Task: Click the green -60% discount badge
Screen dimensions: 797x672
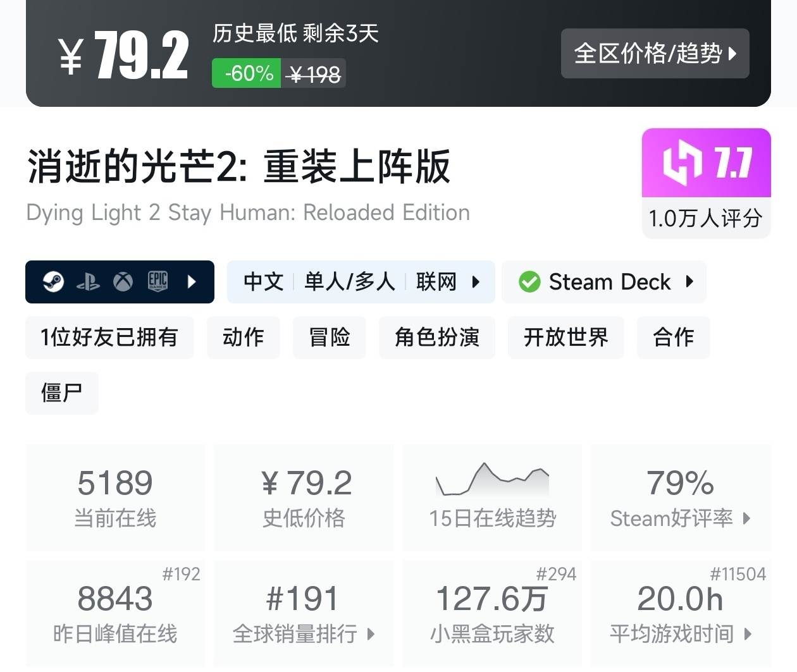Action: [247, 73]
